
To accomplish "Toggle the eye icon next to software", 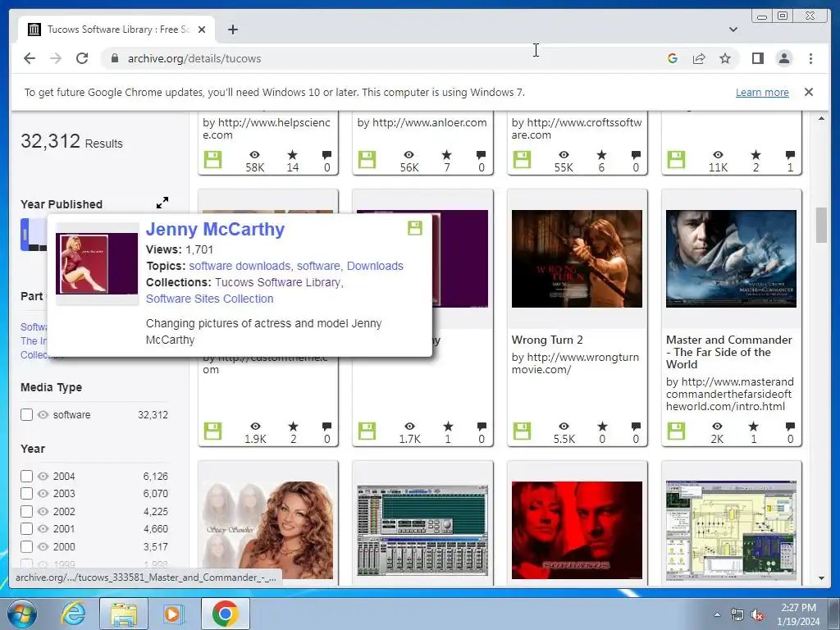I will (43, 414).
